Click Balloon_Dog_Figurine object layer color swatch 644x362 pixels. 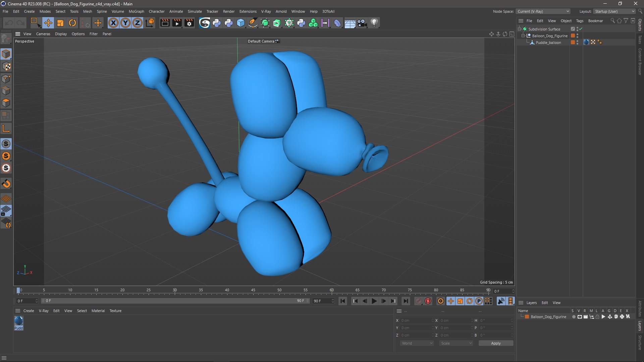pyautogui.click(x=573, y=36)
